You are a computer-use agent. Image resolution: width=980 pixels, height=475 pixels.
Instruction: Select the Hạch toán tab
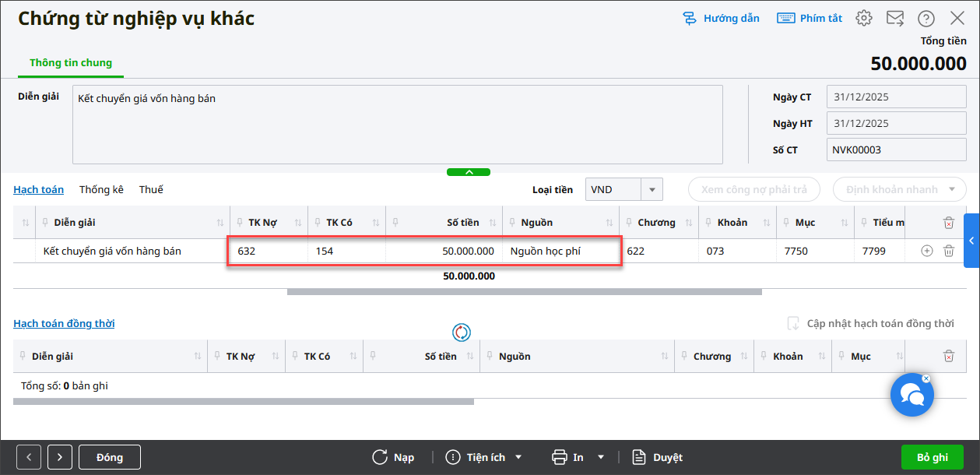tap(38, 189)
